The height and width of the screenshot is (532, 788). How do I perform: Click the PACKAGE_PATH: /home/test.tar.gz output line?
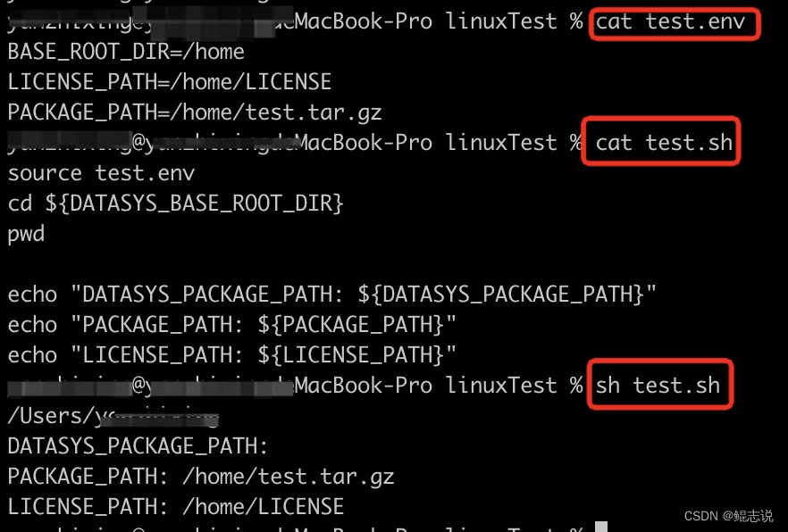[201, 477]
